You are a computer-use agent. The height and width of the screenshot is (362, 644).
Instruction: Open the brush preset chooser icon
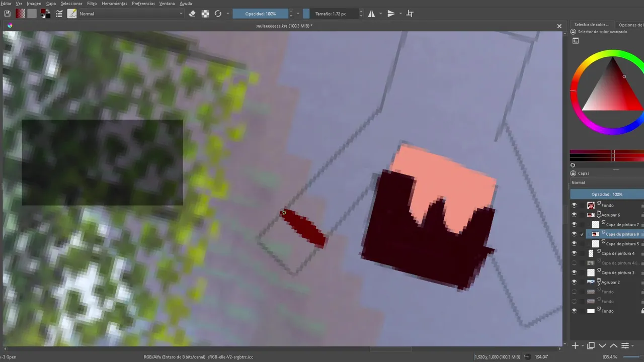click(x=72, y=14)
